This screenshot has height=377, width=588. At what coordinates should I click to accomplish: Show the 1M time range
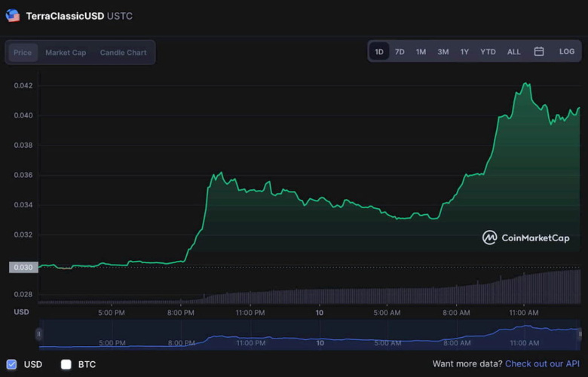click(x=421, y=52)
